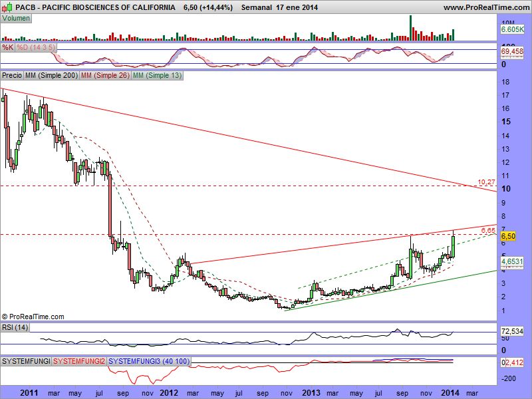Click the MM (Simple 26) moving average label
532x399 pixels.
105,75
